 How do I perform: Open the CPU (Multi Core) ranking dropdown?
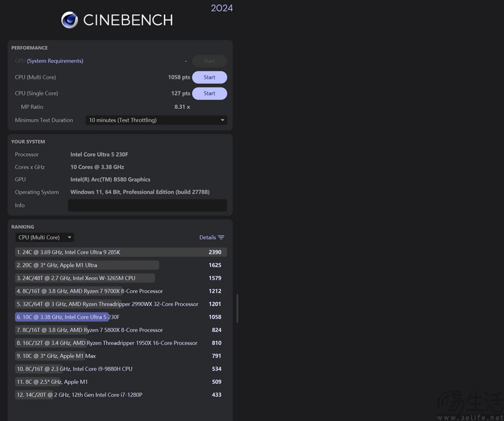click(44, 237)
